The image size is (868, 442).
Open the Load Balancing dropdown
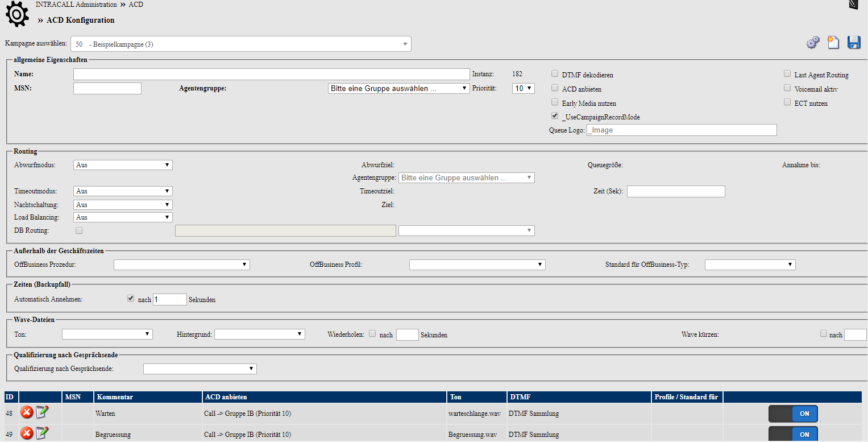pos(123,217)
